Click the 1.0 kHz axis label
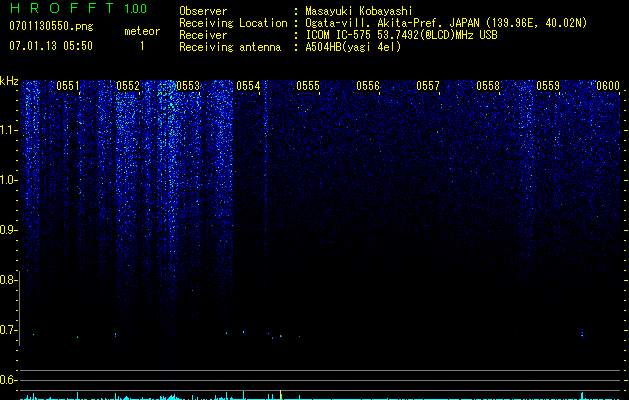The image size is (629, 400). pos(8,180)
